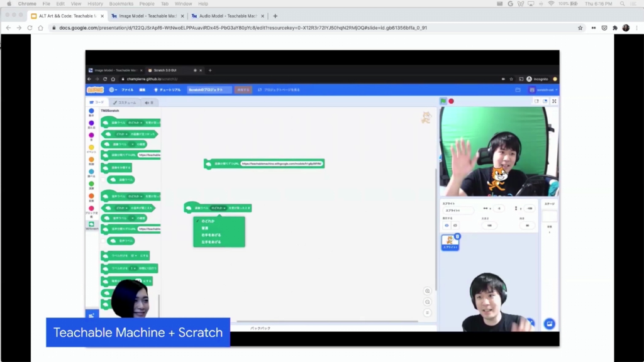The width and height of the screenshot is (644, 362).
Task: Switch to the コード tab
Action: click(x=97, y=102)
